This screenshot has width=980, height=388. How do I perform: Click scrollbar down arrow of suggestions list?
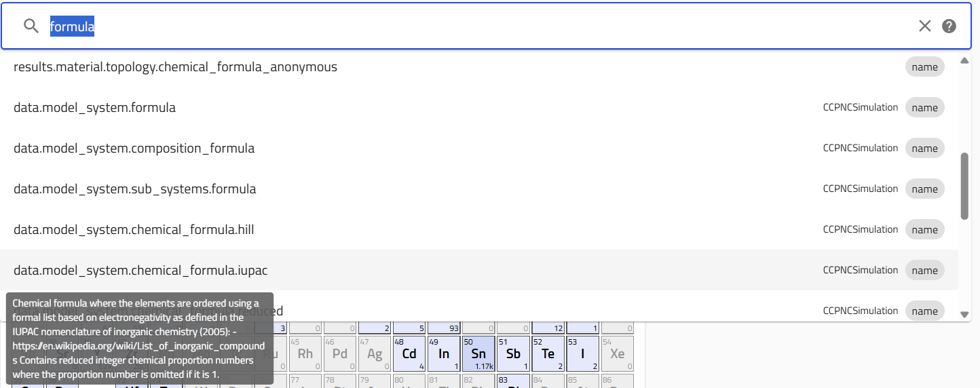[964, 315]
